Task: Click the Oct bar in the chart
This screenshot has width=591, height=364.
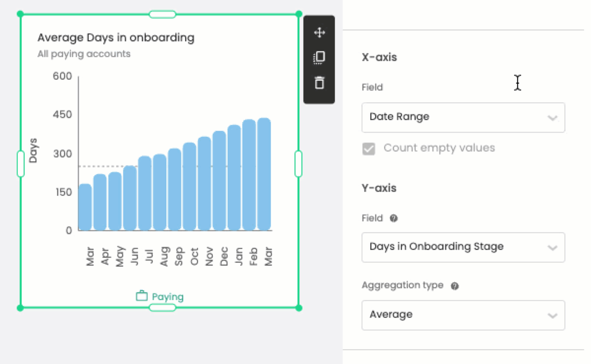Action: click(x=189, y=187)
